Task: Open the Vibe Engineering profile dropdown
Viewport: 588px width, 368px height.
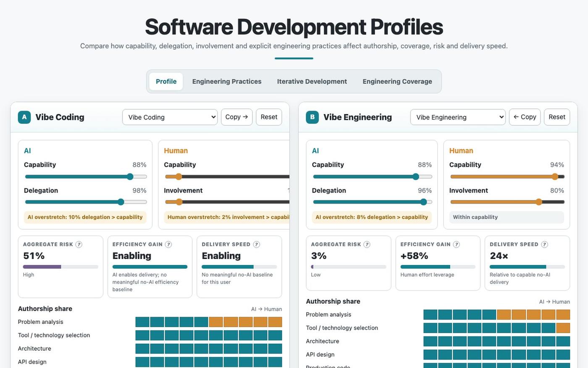Action: pos(458,117)
